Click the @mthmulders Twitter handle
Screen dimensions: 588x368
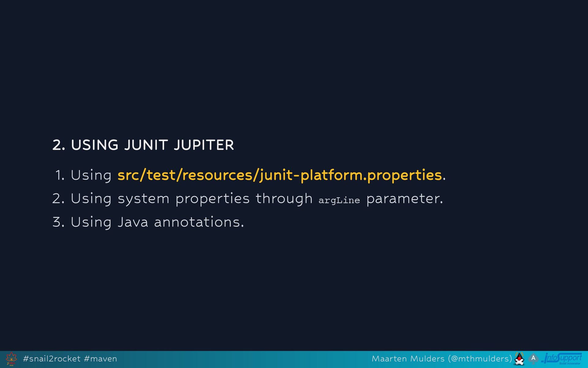tap(480, 359)
